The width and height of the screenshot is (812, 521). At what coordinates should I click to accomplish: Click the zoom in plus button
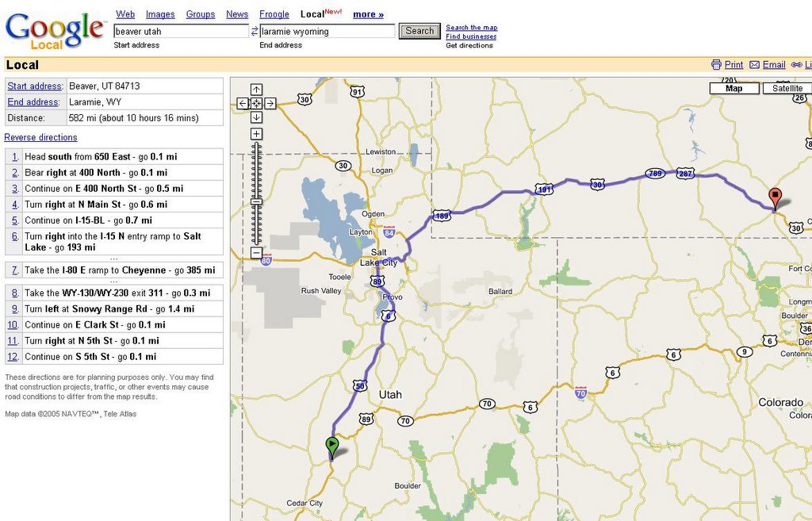(x=256, y=134)
